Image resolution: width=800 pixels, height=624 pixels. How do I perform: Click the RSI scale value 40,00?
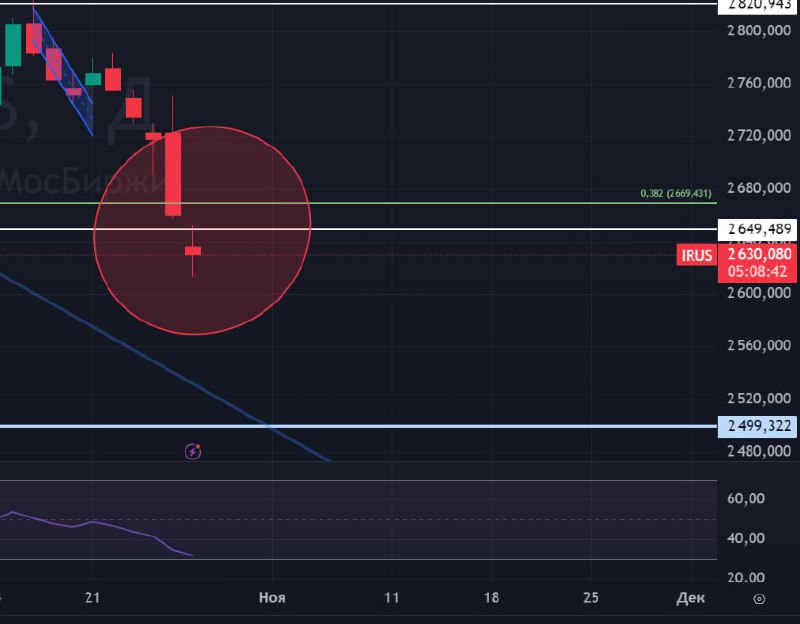(745, 538)
